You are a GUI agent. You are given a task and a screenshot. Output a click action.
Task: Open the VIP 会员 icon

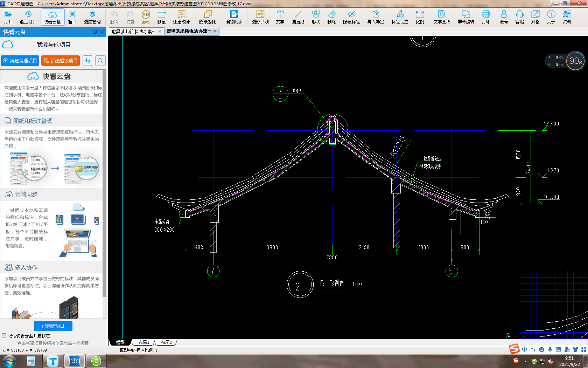[146, 17]
